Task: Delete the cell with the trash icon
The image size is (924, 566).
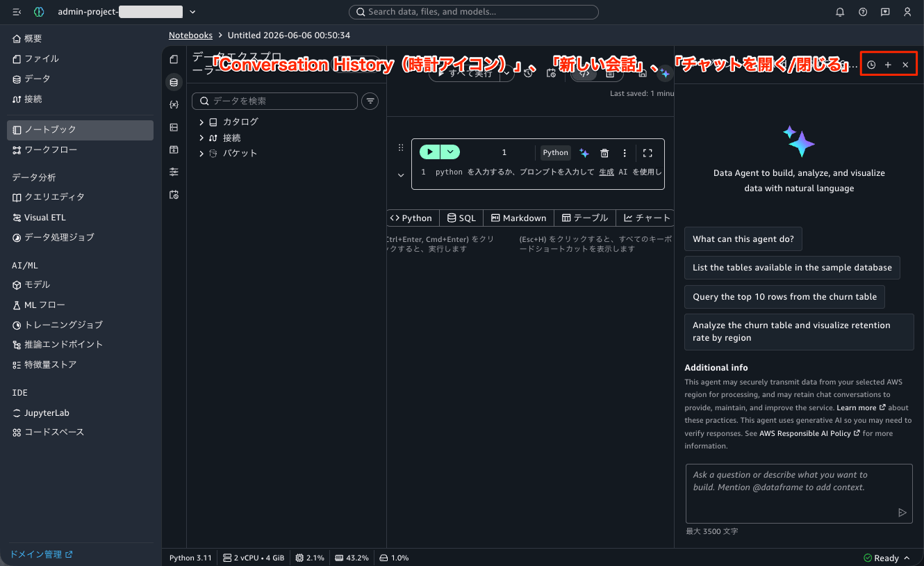Action: 604,153
